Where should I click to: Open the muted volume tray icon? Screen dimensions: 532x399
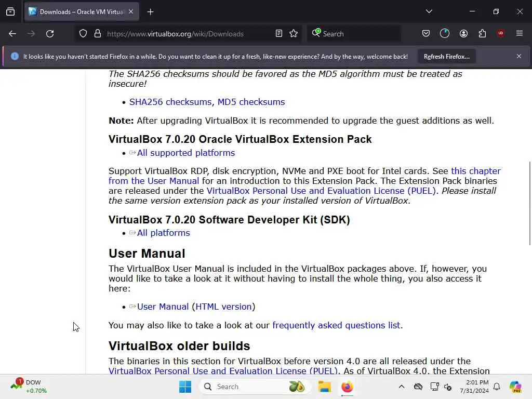[x=448, y=387]
